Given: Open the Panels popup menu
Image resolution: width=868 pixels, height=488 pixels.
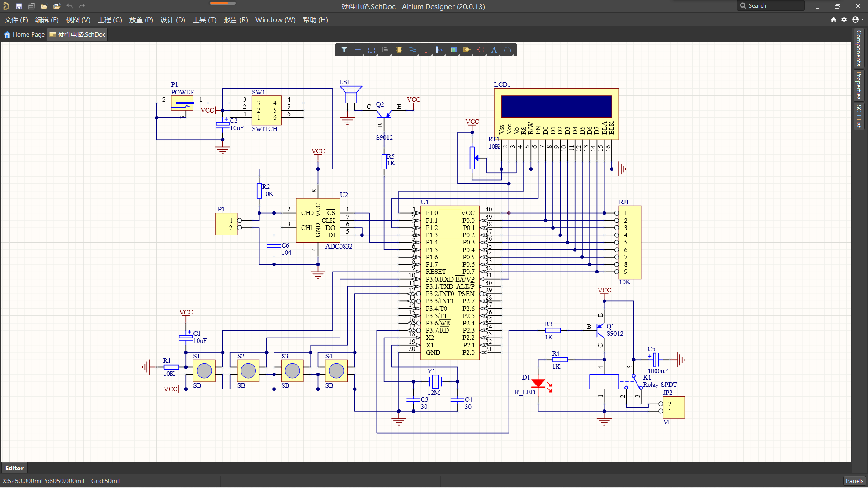Looking at the screenshot, I should pos(854,481).
